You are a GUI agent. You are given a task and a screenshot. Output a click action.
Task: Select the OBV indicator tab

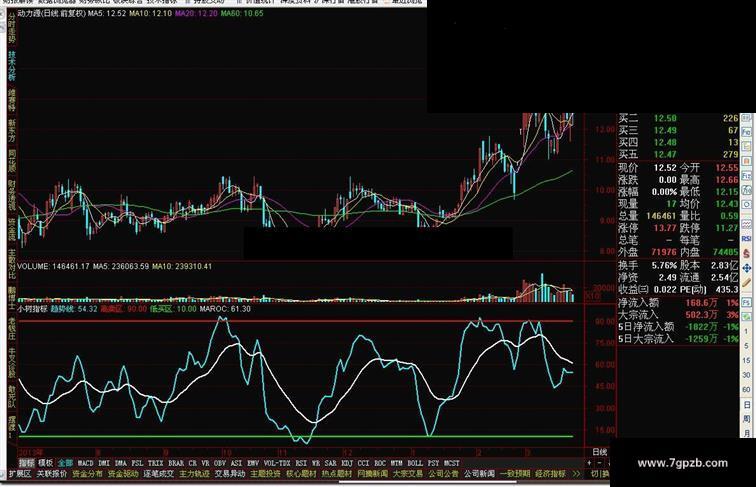(x=220, y=463)
